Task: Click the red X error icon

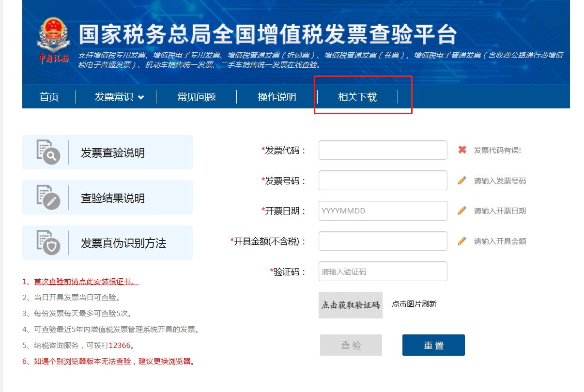Action: (x=462, y=150)
